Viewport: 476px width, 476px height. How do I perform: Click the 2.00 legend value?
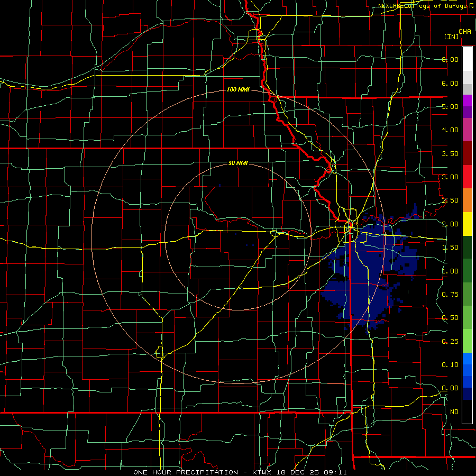tap(450, 224)
